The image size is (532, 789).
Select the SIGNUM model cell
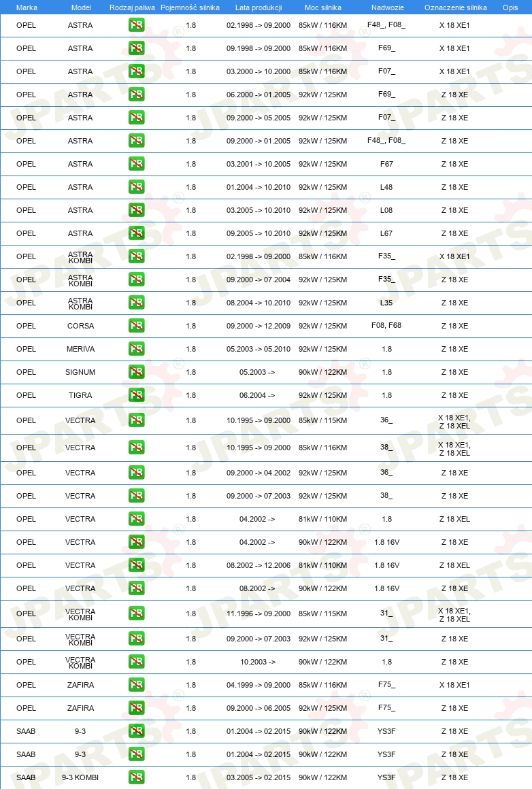pyautogui.click(x=80, y=372)
